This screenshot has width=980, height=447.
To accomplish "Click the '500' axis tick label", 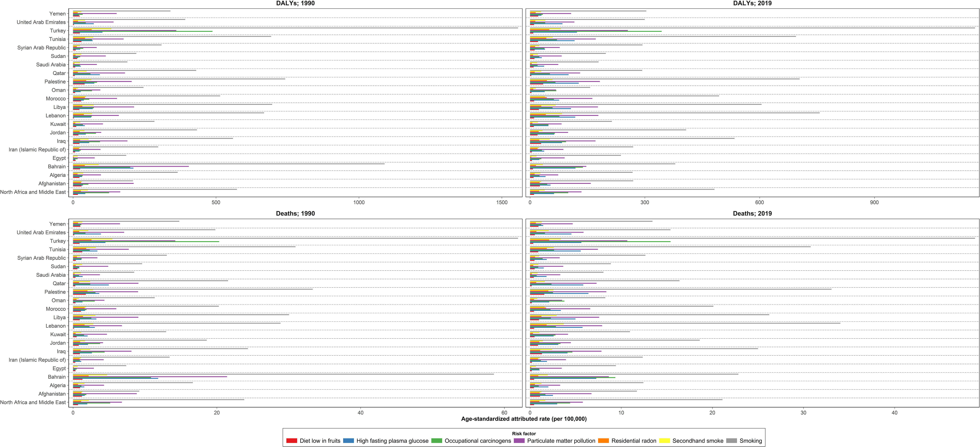I will pyautogui.click(x=216, y=203).
